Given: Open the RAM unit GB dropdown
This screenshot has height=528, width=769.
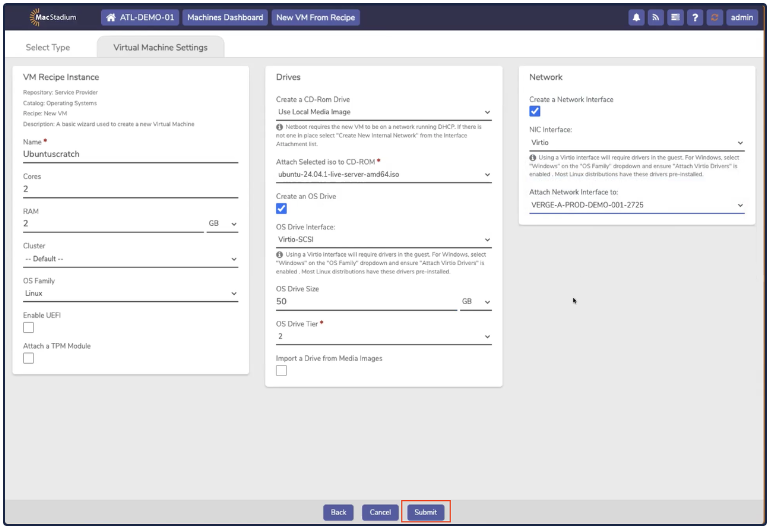Looking at the screenshot, I should (x=222, y=224).
